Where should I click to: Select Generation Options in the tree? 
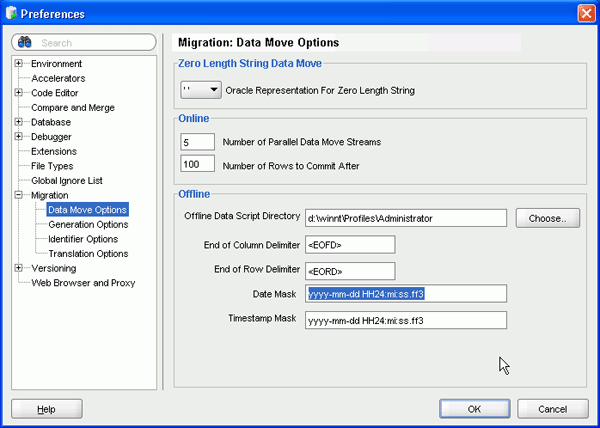pos(88,225)
